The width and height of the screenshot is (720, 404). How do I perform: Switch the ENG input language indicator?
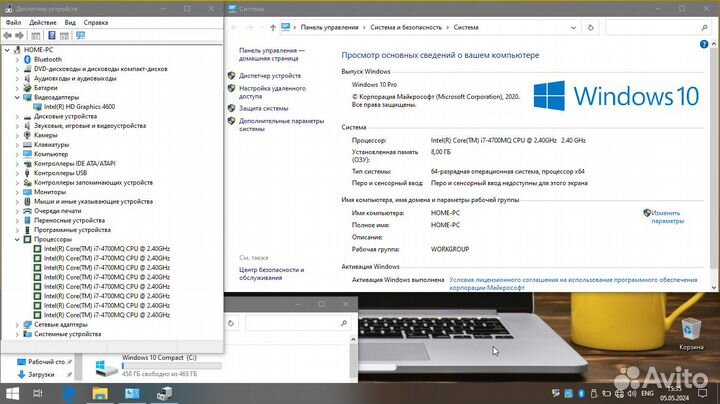click(x=647, y=393)
